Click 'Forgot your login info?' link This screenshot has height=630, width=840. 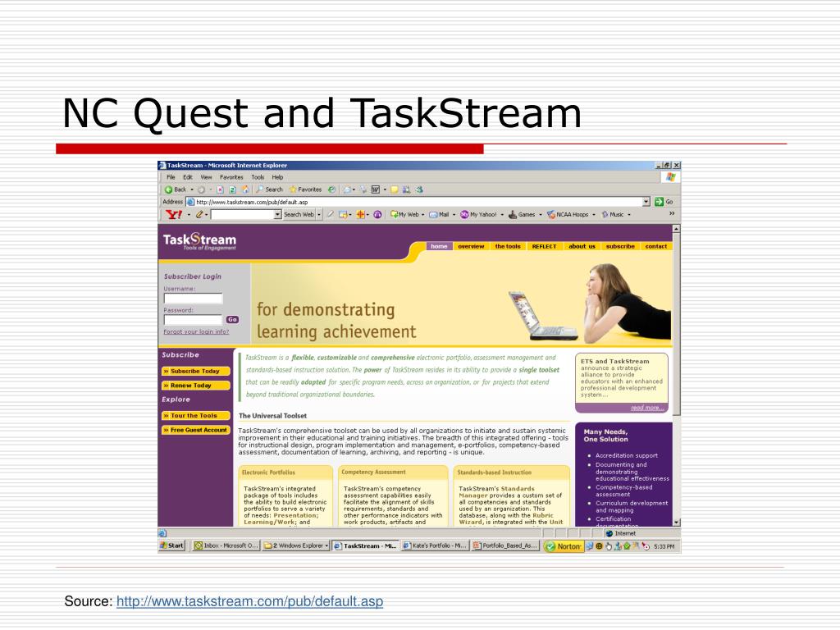point(196,331)
